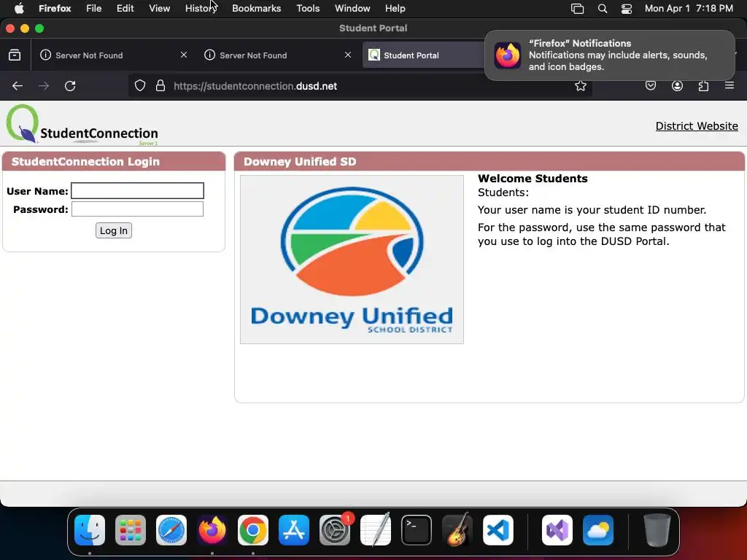Viewport: 747px width, 560px height.
Task: Open Control Center in menu bar
Action: coord(627,8)
